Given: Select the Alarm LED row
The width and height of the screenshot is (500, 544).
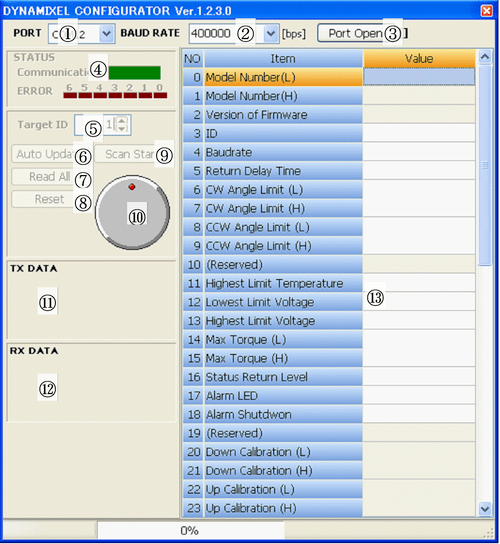Looking at the screenshot, I should (x=329, y=396).
